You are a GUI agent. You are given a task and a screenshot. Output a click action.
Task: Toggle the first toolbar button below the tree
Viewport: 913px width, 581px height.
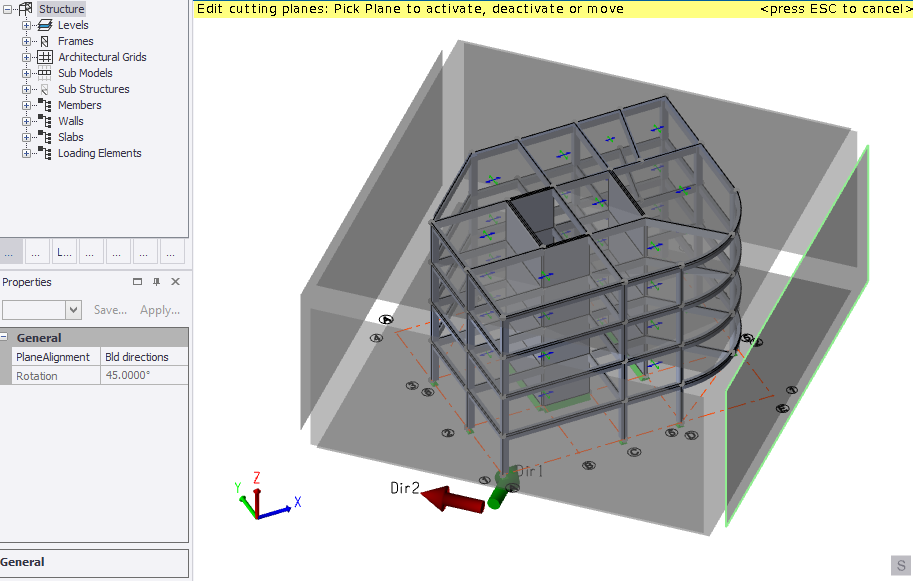pyautogui.click(x=9, y=251)
